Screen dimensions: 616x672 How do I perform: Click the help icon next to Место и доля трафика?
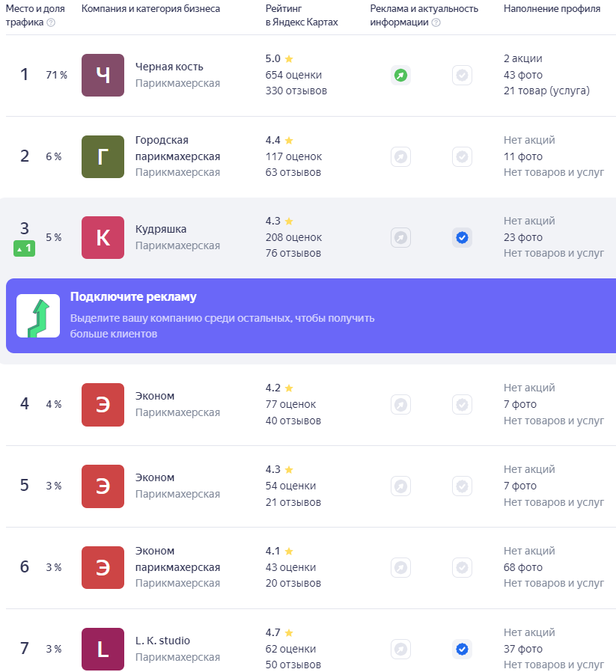click(x=51, y=22)
